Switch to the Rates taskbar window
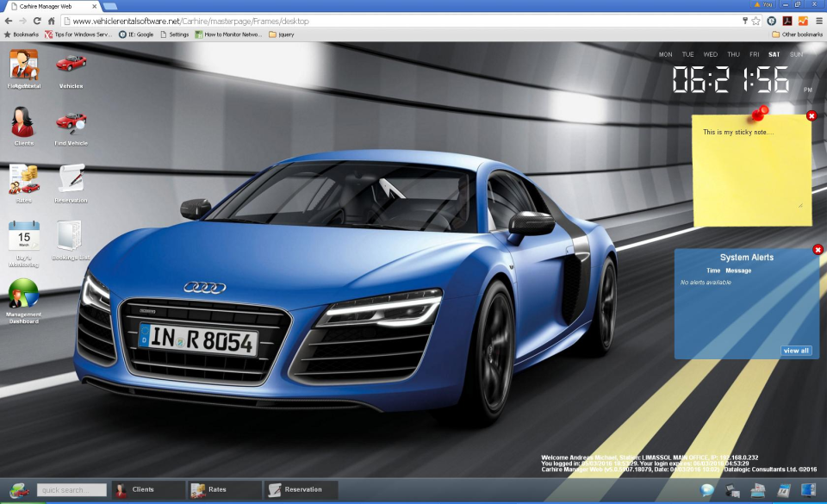Screen dimensions: 827x504 (225, 489)
